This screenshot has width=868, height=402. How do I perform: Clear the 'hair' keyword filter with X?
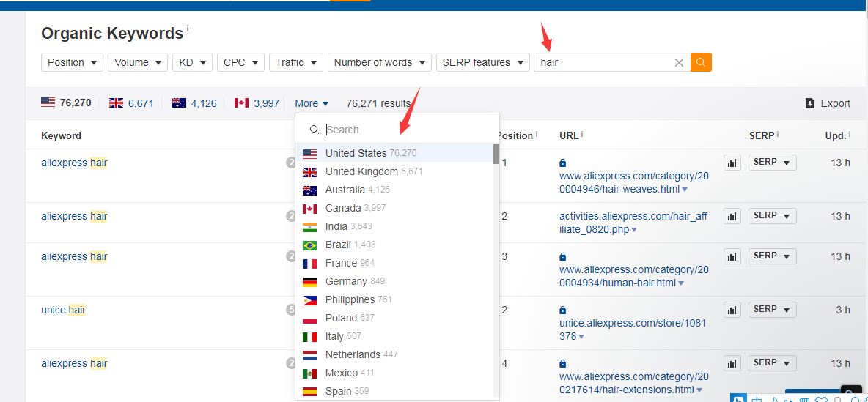click(x=680, y=62)
